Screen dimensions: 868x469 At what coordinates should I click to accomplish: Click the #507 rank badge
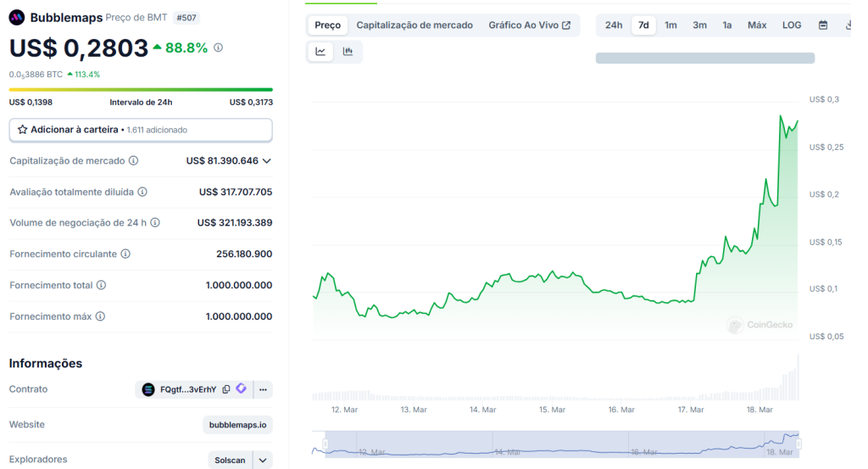click(186, 18)
